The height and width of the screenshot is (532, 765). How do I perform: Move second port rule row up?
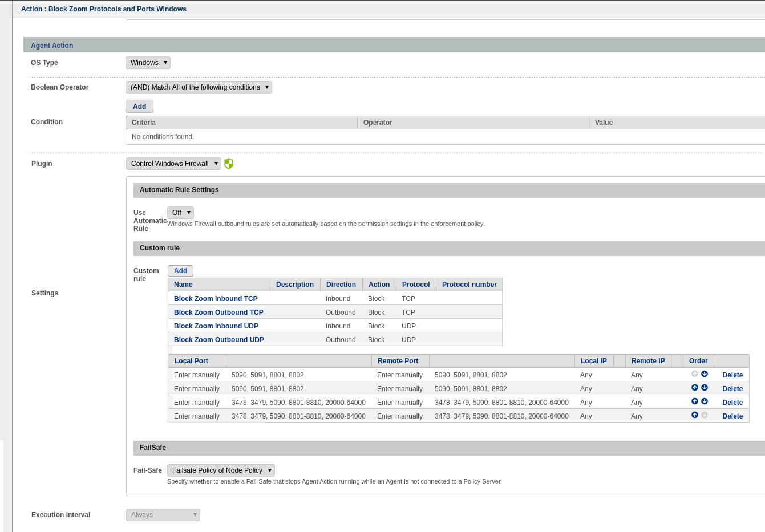coord(695,388)
